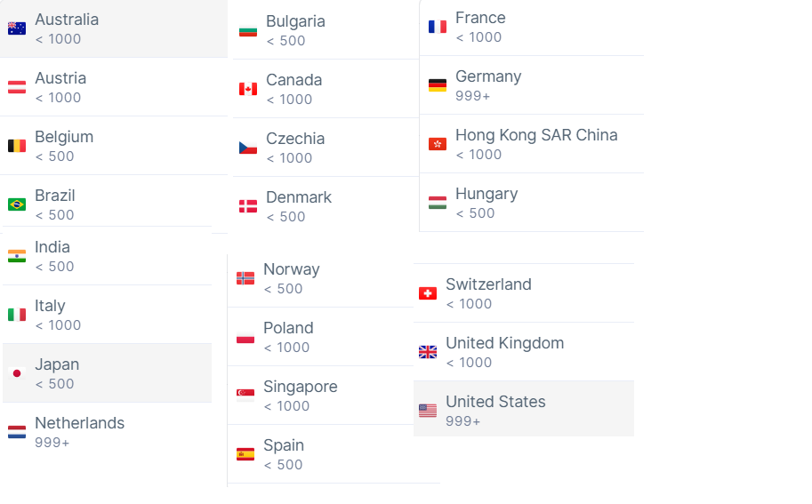This screenshot has width=812, height=504.
Task: Click the Brazil flag icon
Action: (x=17, y=204)
